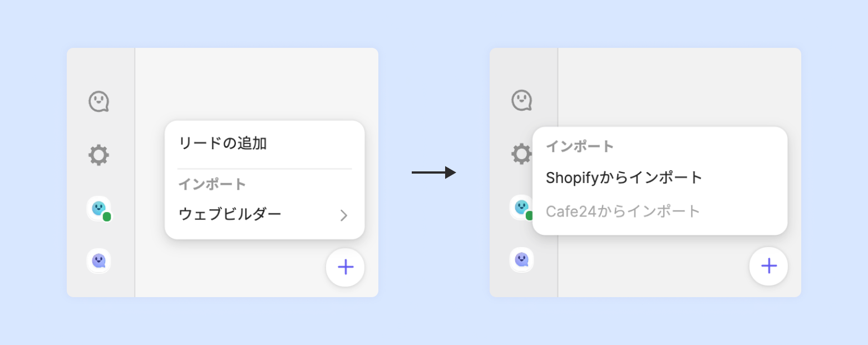
Task: Select purple bot avatar in right panel
Action: [x=521, y=259]
